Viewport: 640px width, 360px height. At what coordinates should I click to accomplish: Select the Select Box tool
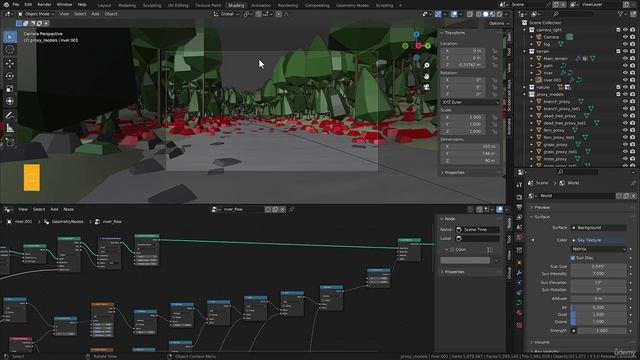tap(10, 37)
